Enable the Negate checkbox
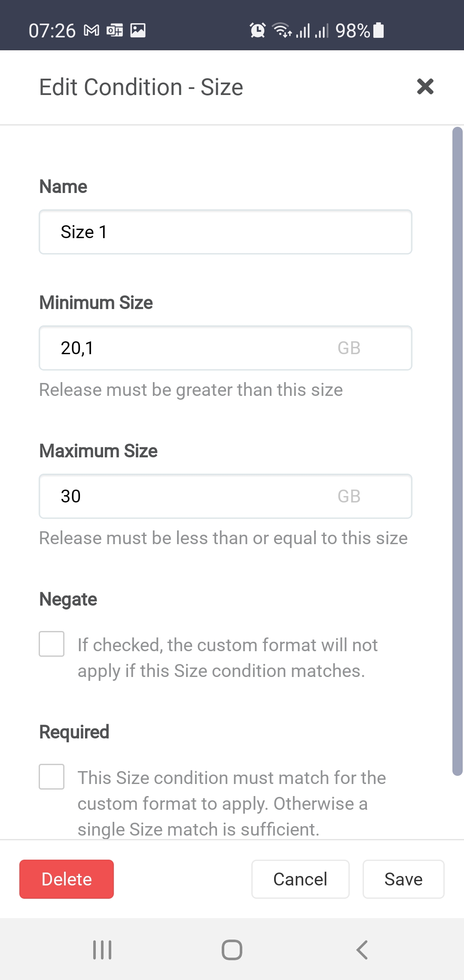The height and width of the screenshot is (980, 464). tap(51, 644)
